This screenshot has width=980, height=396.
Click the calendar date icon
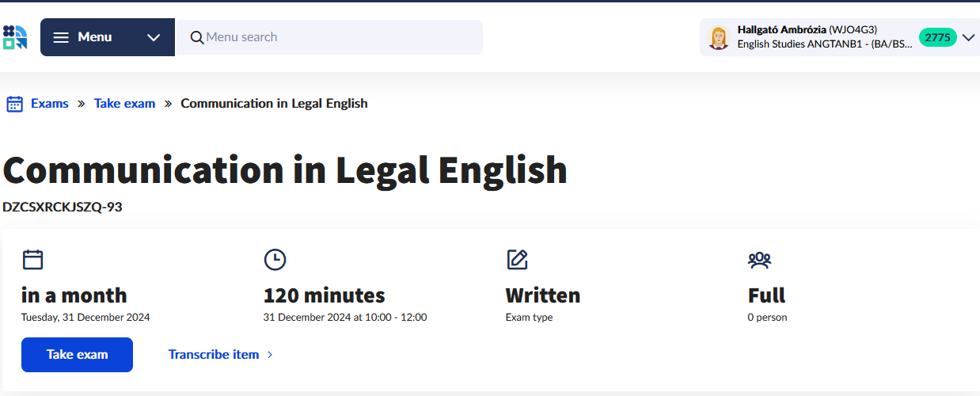point(32,259)
